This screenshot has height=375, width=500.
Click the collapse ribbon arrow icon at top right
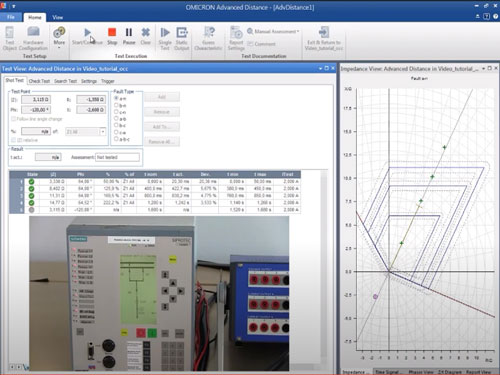coord(478,16)
